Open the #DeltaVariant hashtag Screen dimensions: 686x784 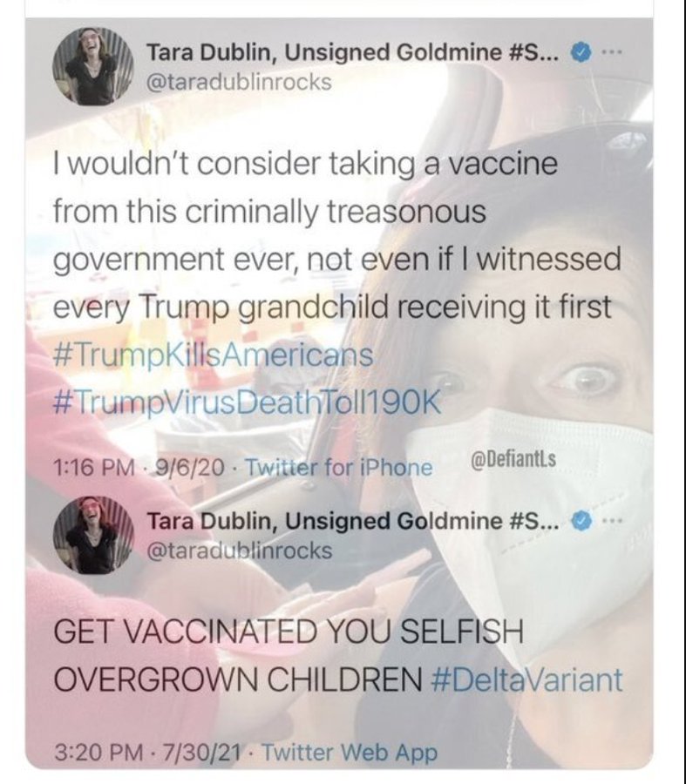tap(526, 679)
